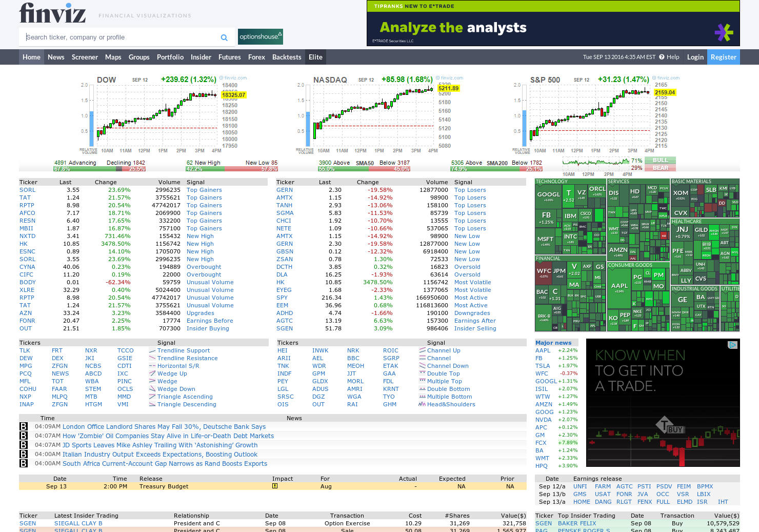The height and width of the screenshot is (532, 759).
Task: Click the finviz logo
Action: pos(51,14)
